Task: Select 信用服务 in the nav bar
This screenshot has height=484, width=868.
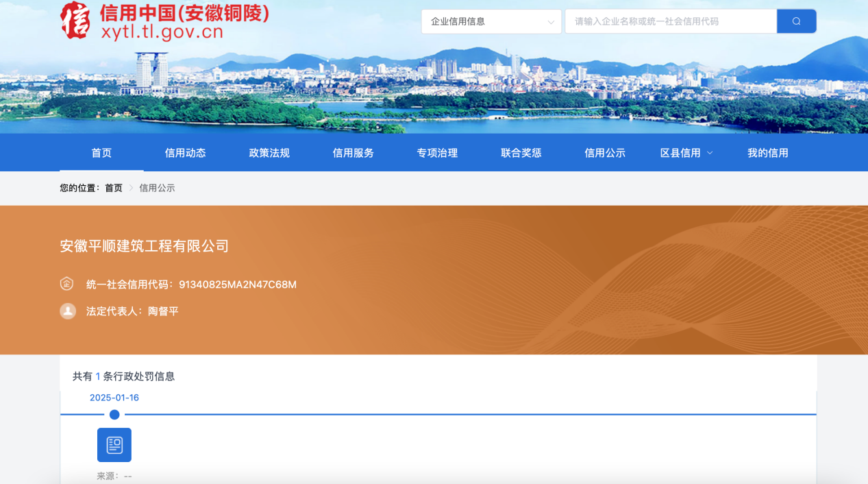Action: click(x=353, y=153)
